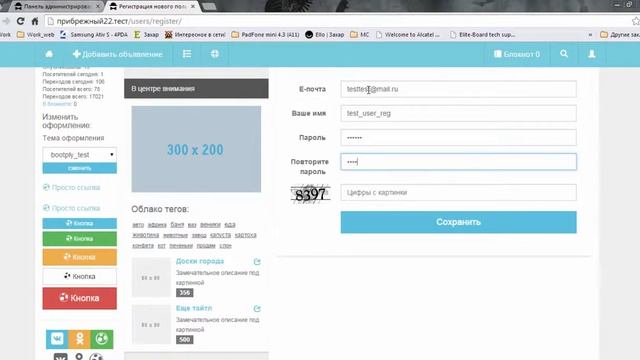The image size is (640, 360).
Task: Click the orange Кнопка button
Action: click(x=80, y=257)
